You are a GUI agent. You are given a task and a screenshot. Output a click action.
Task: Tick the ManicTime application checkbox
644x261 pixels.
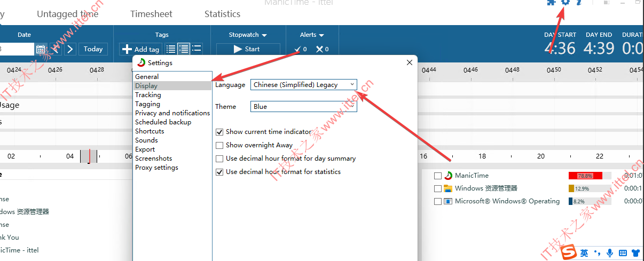[x=438, y=176]
